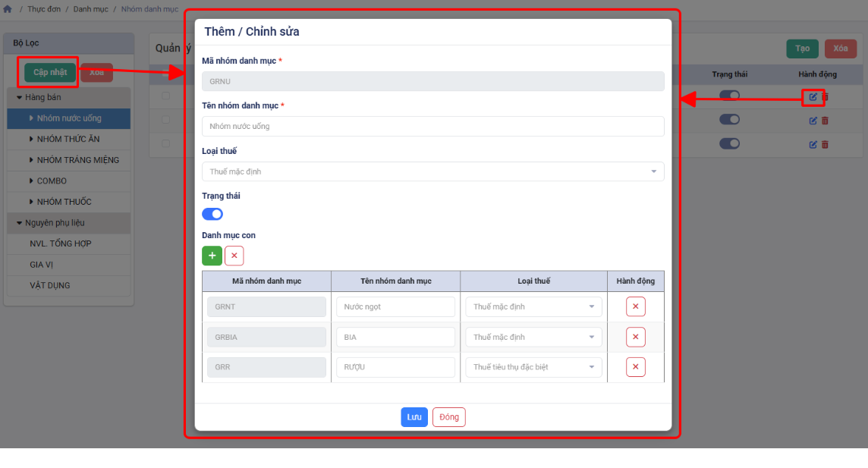Screen dimensions: 868x468
Task: Click the green plus add subcategory button
Action: pos(212,256)
